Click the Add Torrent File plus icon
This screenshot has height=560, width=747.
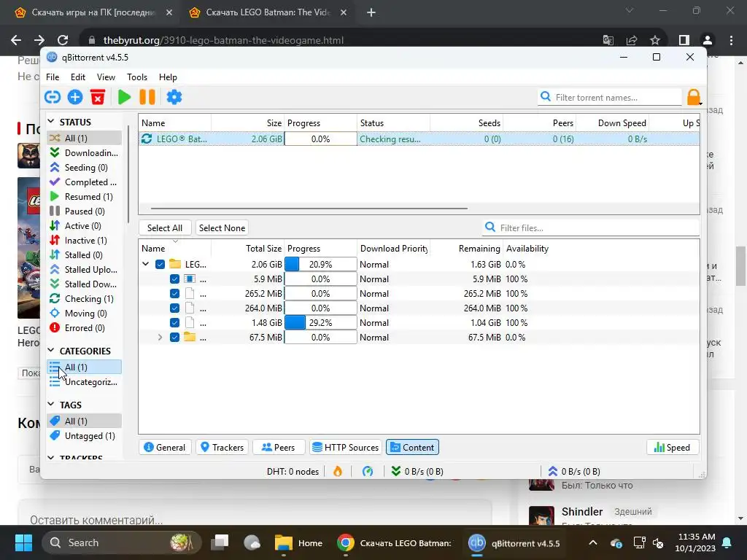[75, 97]
